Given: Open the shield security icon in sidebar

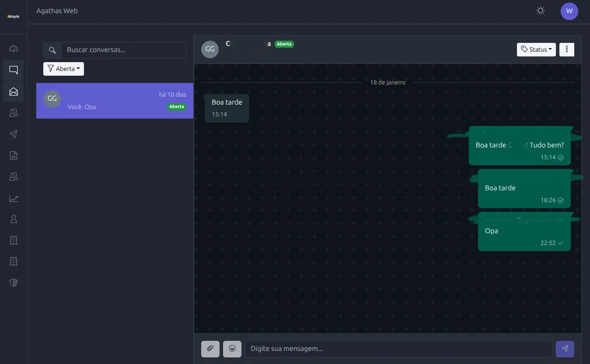Looking at the screenshot, I should pos(14,283).
